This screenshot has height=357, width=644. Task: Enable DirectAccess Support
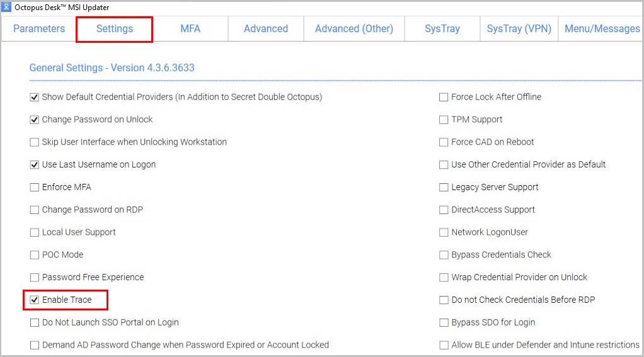444,210
